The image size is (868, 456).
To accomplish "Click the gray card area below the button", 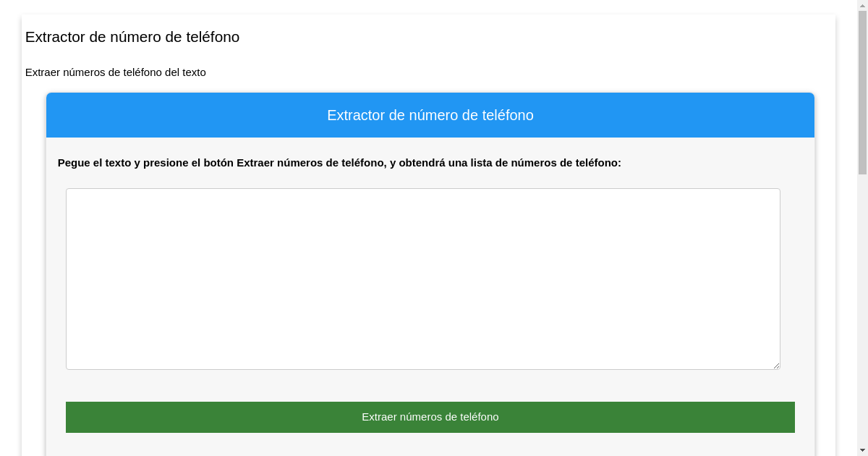I will click(x=430, y=445).
